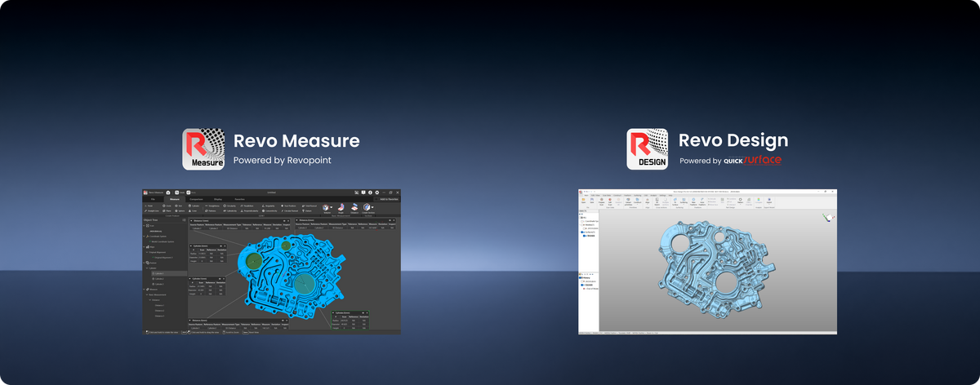The height and width of the screenshot is (385, 980).
Task: Open the Create Section dropdown arrow
Action: coord(372,207)
